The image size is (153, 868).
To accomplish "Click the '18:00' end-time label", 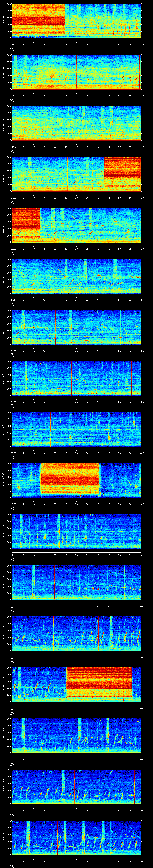I will 141,861.
